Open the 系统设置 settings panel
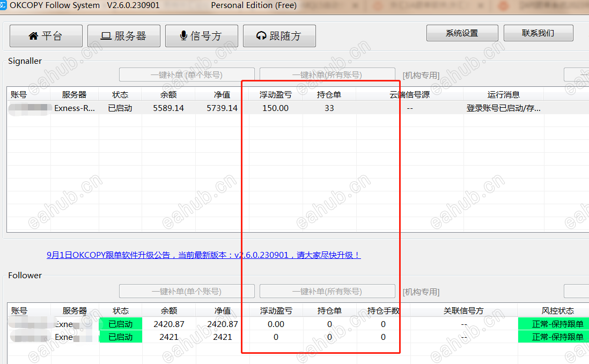589x364 pixels. tap(462, 33)
